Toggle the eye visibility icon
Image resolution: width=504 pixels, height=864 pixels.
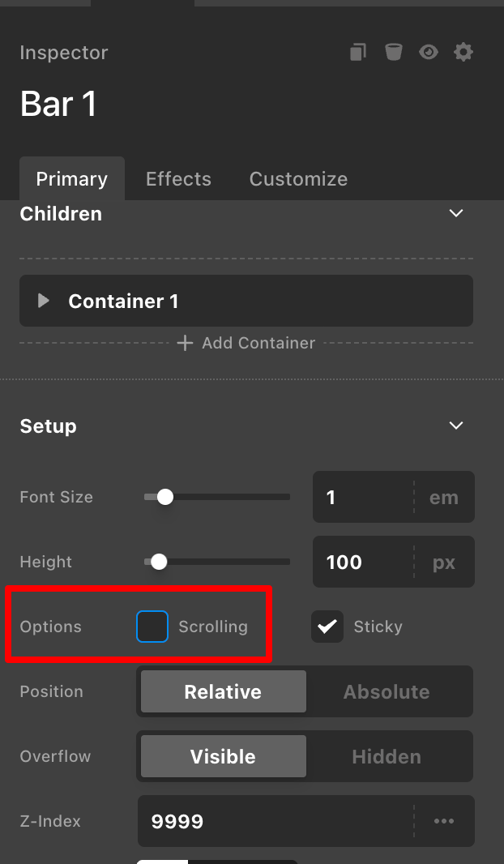coord(428,53)
